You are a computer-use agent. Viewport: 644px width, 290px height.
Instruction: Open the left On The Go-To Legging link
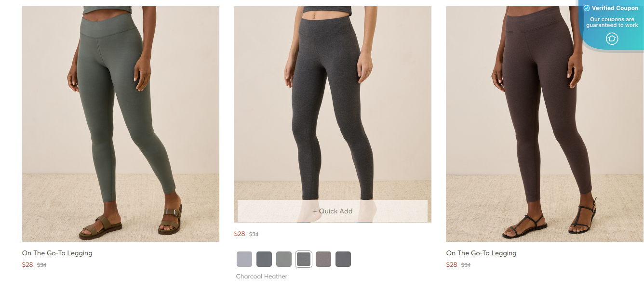pos(56,253)
